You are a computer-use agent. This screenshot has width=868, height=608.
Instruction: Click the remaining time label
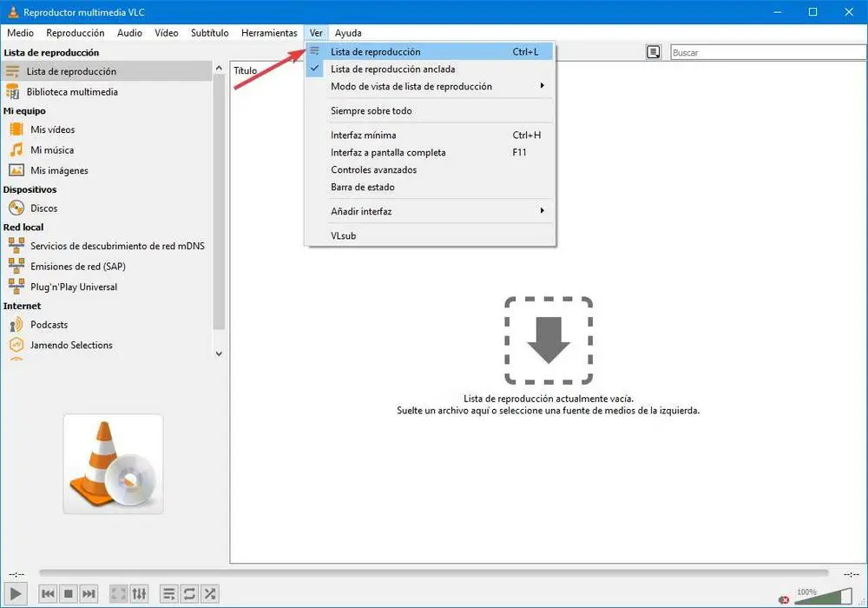click(851, 574)
